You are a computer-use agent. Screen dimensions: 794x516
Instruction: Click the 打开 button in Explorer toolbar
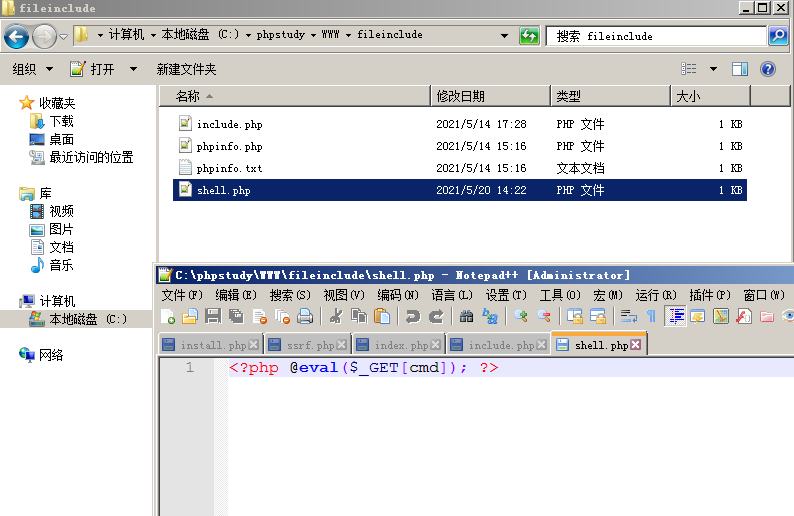(92, 69)
